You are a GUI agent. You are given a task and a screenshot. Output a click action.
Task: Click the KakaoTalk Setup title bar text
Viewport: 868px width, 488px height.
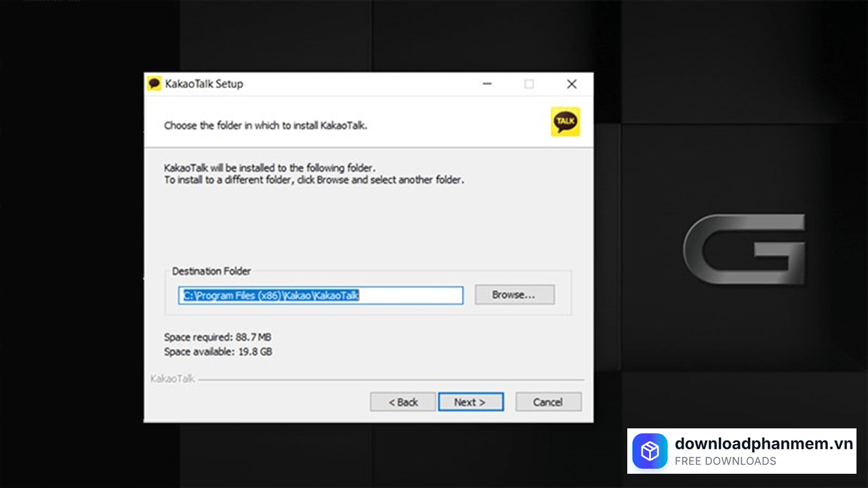pos(204,84)
